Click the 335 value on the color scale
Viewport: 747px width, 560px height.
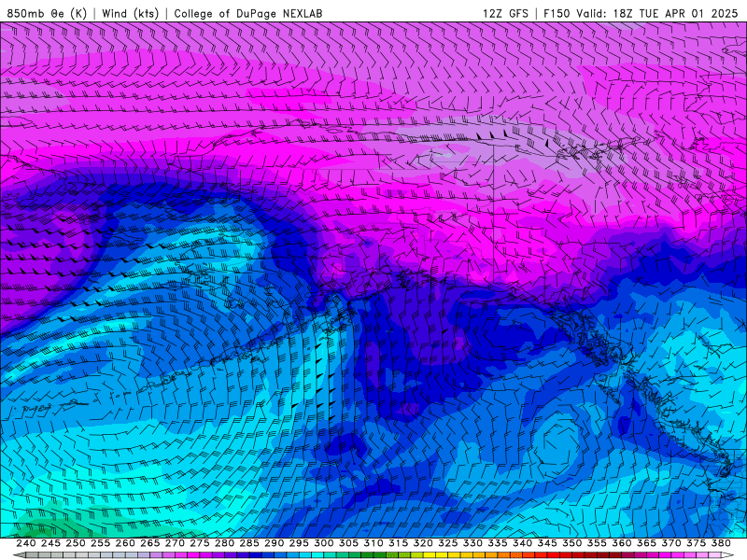pyautogui.click(x=498, y=543)
